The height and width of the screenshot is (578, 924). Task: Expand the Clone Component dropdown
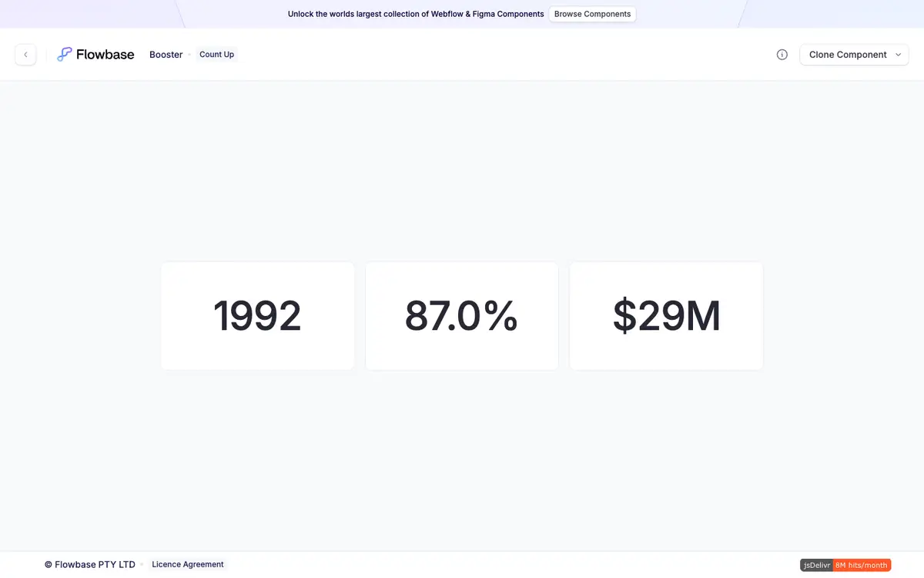click(x=855, y=55)
